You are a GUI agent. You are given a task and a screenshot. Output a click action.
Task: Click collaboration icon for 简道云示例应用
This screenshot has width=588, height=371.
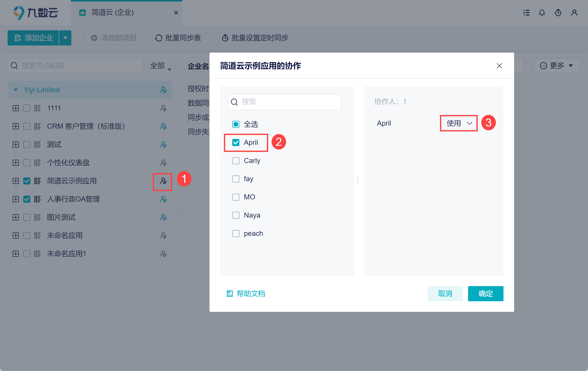(163, 181)
